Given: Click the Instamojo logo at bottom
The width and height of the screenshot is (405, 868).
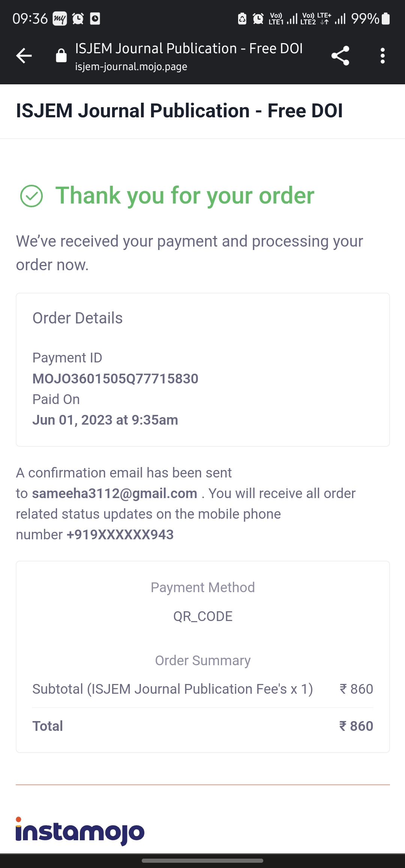Looking at the screenshot, I should click(80, 831).
